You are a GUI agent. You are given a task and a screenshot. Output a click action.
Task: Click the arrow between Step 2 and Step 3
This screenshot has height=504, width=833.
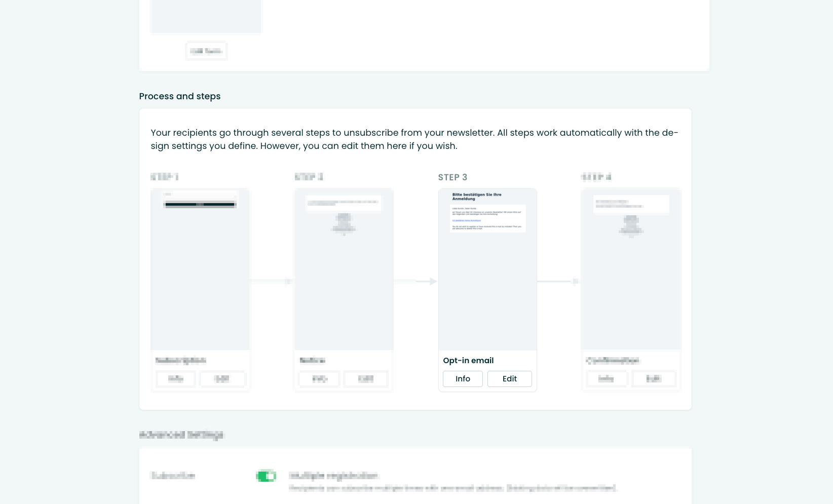pyautogui.click(x=415, y=281)
